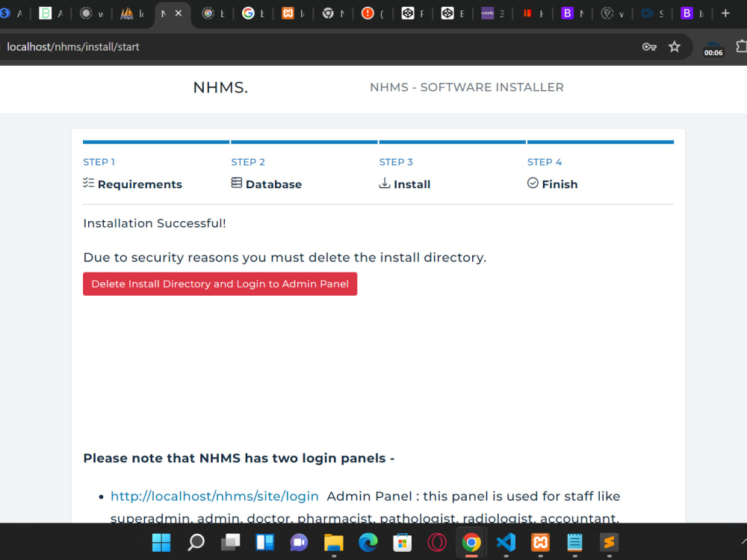Open a new browser tab
This screenshot has width=747, height=560.
click(725, 13)
